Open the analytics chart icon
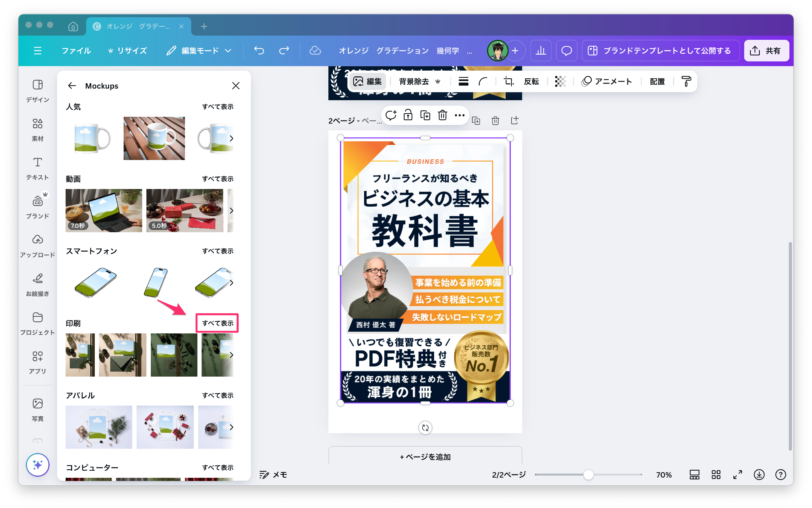This screenshot has height=508, width=812. tap(541, 51)
